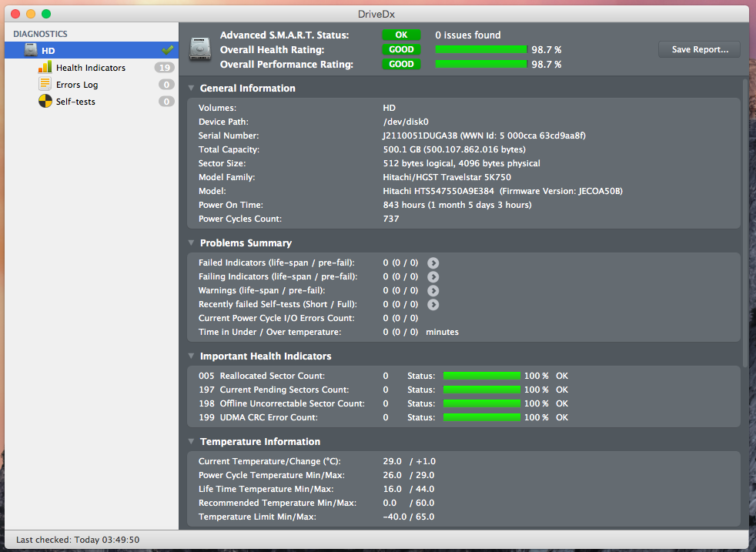Click the /dev/disk0 device path value
This screenshot has width=756, height=552.
click(406, 122)
